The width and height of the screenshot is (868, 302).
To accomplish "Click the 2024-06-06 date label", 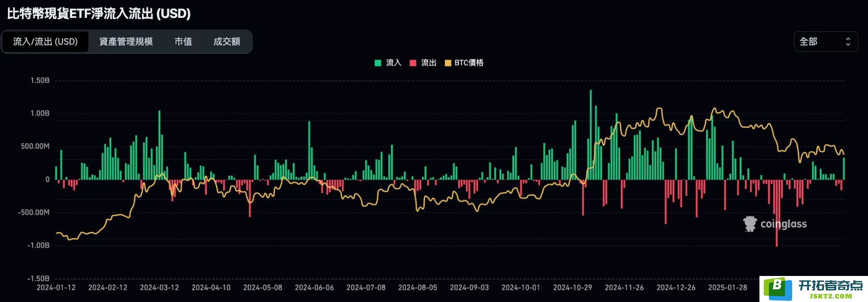I will click(314, 287).
